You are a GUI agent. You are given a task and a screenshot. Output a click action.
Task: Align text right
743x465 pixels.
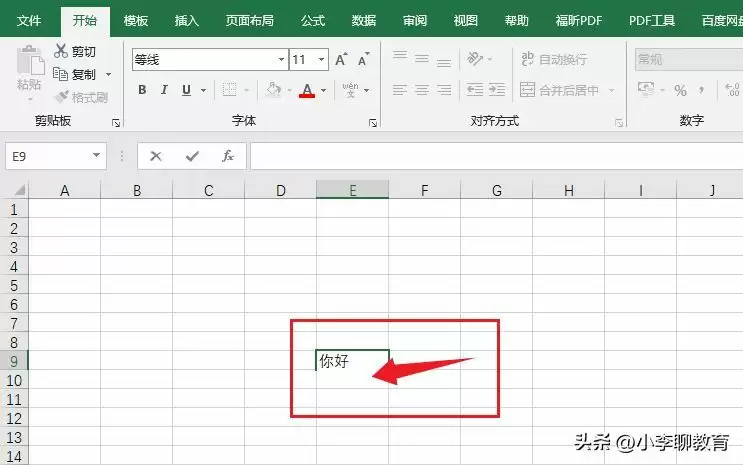(x=444, y=90)
